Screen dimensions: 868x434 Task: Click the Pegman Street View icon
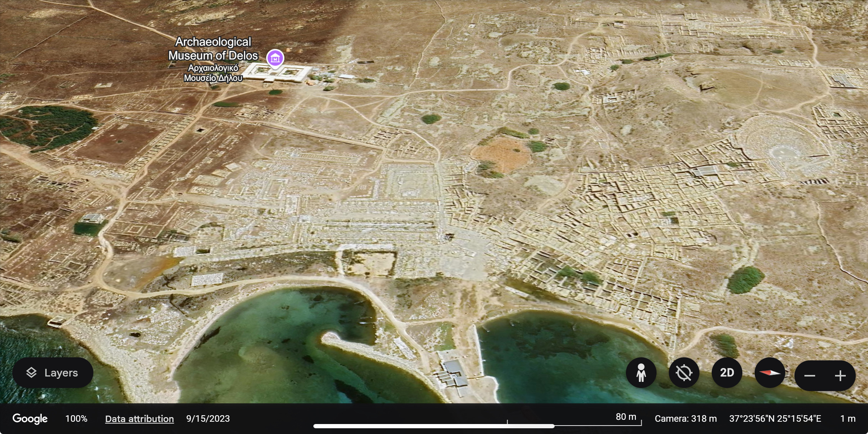pos(641,373)
